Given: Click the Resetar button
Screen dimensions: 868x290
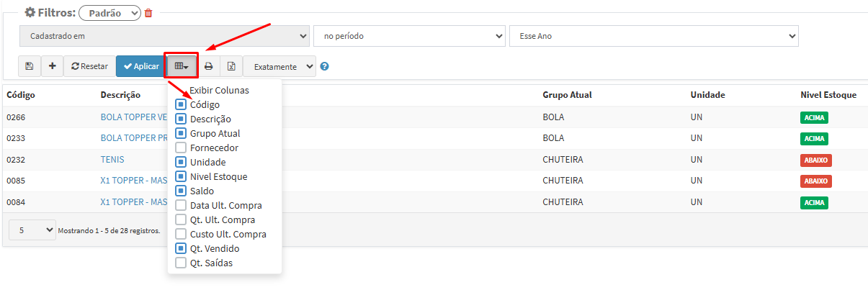Looking at the screenshot, I should 89,66.
